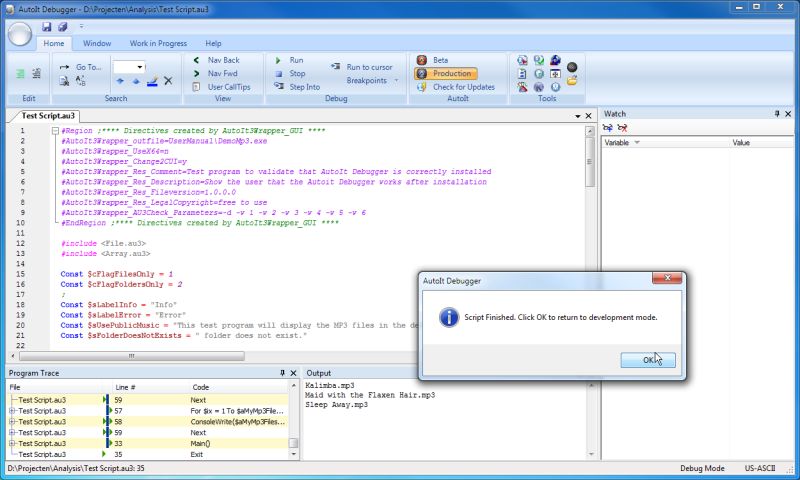Click the black X clear icon in Search group
Viewport: 800px width, 480px height.
click(168, 81)
